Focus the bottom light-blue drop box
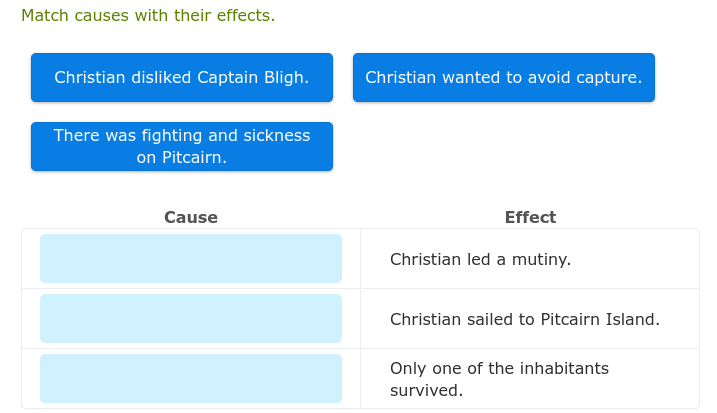The width and height of the screenshot is (717, 413). point(190,378)
